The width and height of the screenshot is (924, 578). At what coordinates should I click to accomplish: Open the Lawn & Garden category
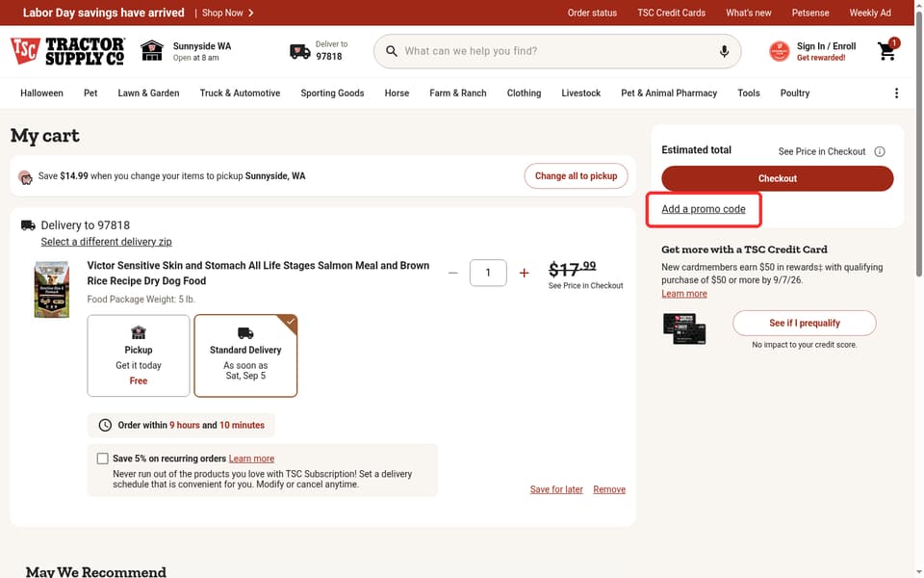pos(148,93)
